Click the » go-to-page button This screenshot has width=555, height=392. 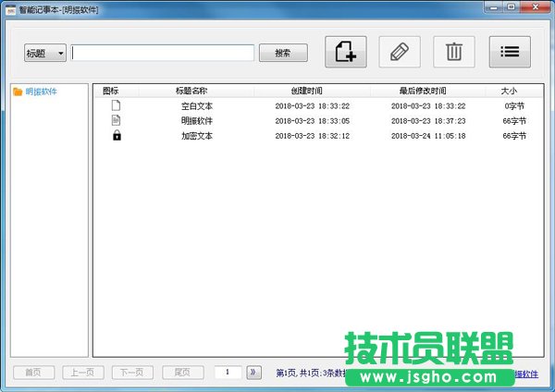point(253,373)
